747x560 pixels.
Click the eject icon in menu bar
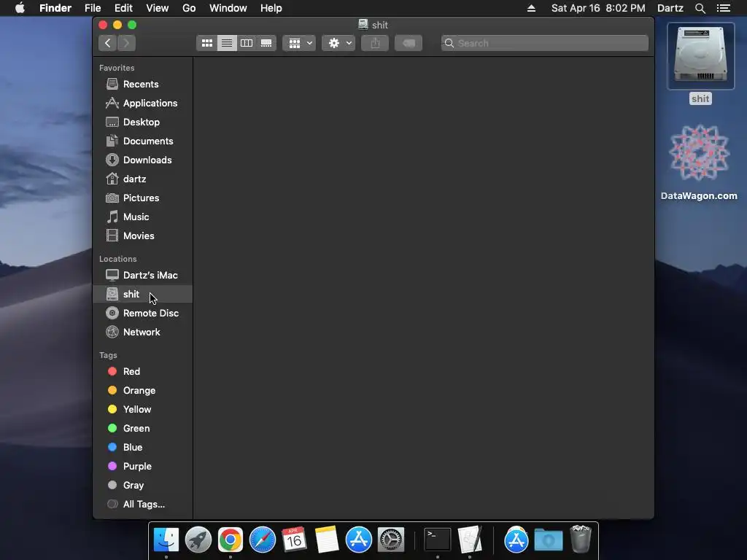pyautogui.click(x=531, y=8)
